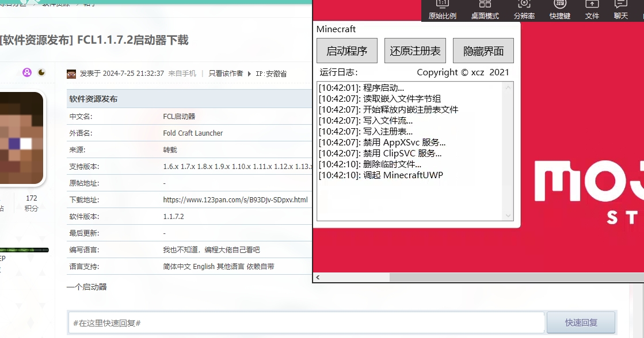Click the large pixelated user avatar
This screenshot has width=644, height=338.
21,137
